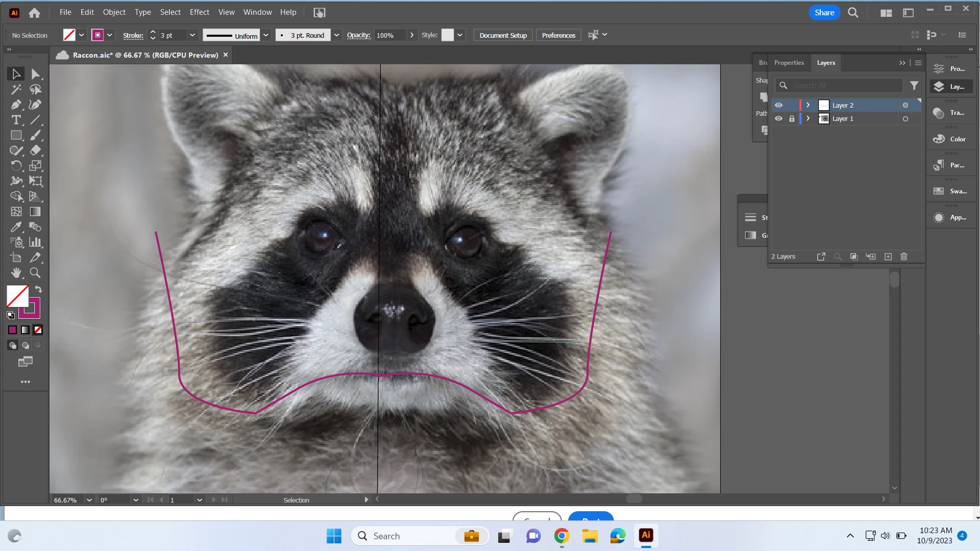Delete selection with Layers trash icon
Screen dimensions: 980x551
(x=904, y=257)
